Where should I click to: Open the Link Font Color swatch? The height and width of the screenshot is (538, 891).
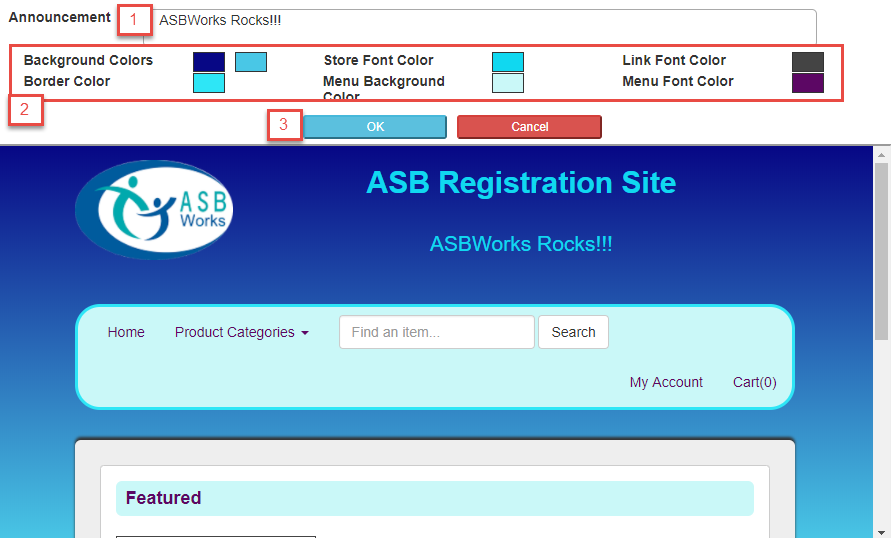(x=807, y=62)
